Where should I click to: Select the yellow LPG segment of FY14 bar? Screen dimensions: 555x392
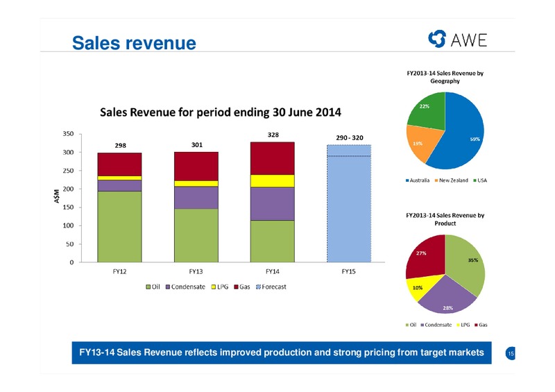(273, 181)
